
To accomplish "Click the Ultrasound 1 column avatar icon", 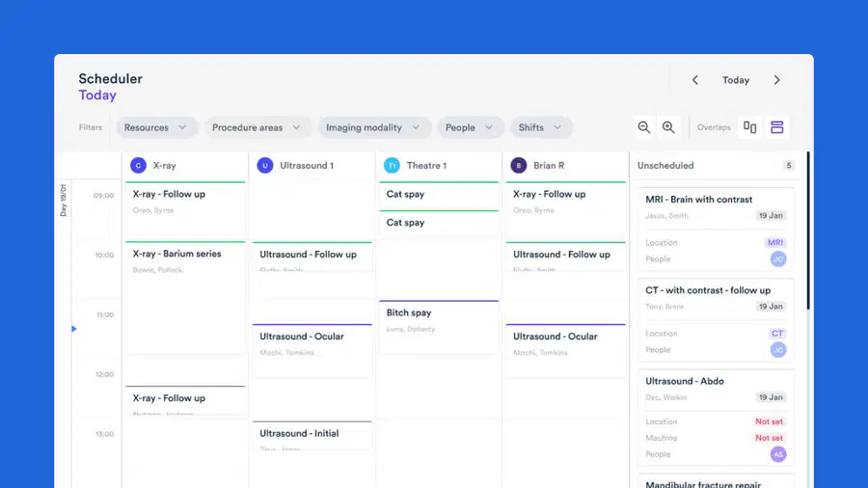I will tap(265, 166).
